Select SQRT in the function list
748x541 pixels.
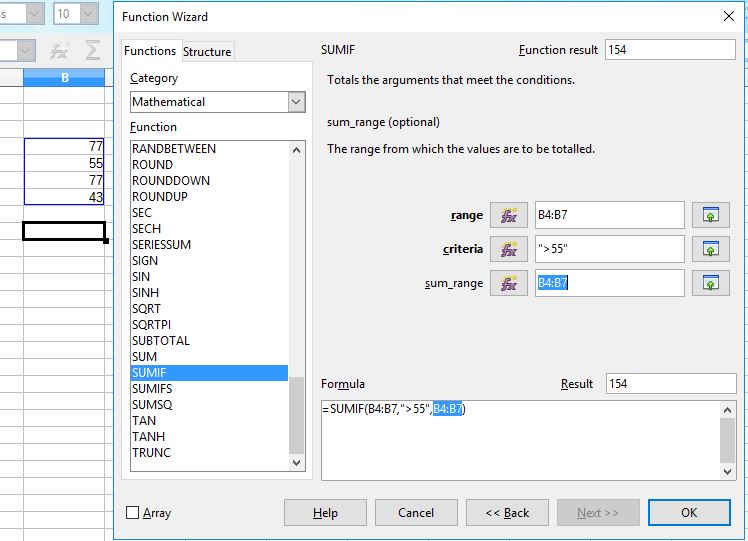point(209,309)
